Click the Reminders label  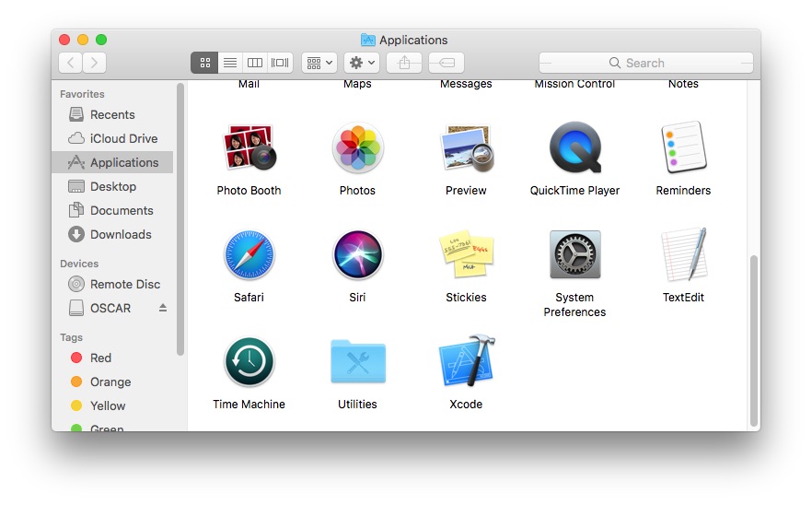tap(683, 190)
